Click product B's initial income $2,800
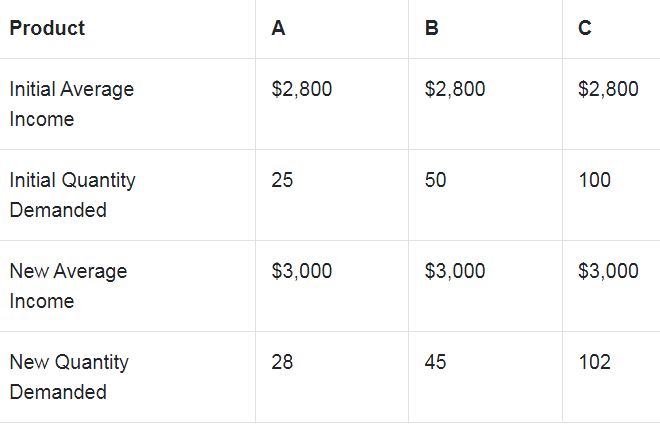The width and height of the screenshot is (660, 426). click(455, 89)
